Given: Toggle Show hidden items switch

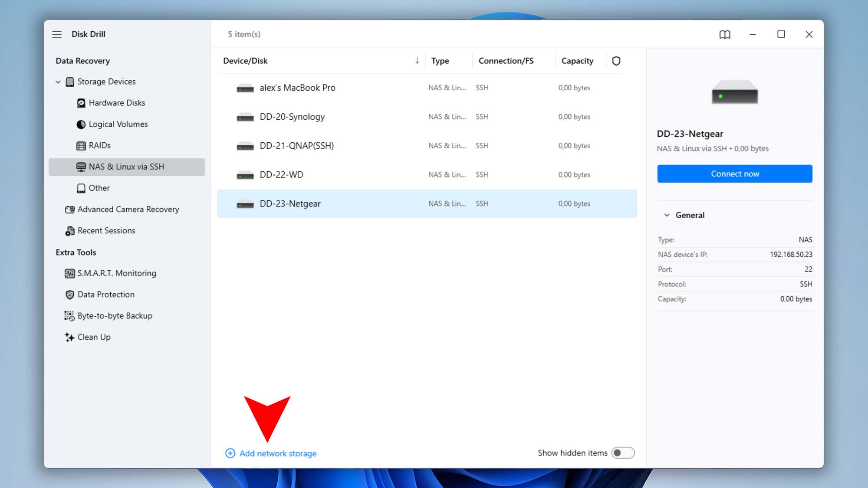Looking at the screenshot, I should click(x=623, y=453).
